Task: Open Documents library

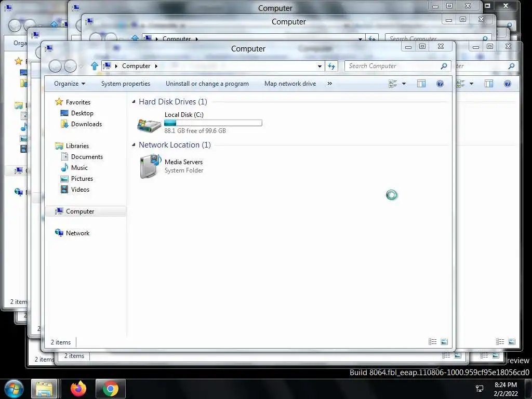Action: [x=87, y=157]
